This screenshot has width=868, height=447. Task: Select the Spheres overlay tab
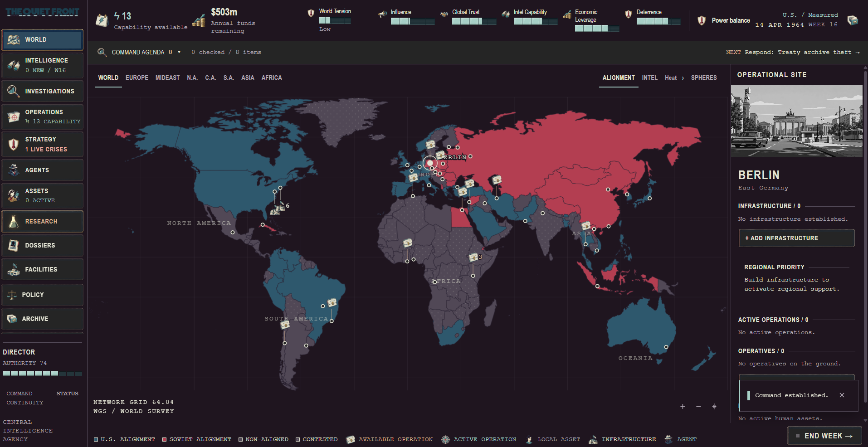704,78
